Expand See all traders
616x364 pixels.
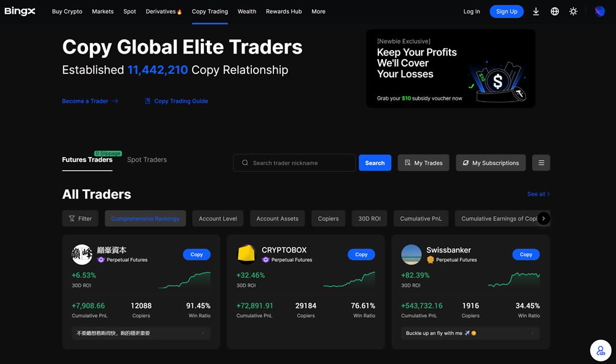click(538, 194)
